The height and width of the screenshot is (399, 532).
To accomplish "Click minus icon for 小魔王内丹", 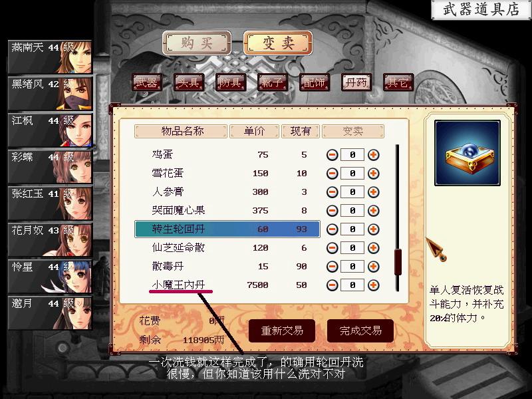I will pyautogui.click(x=332, y=285).
